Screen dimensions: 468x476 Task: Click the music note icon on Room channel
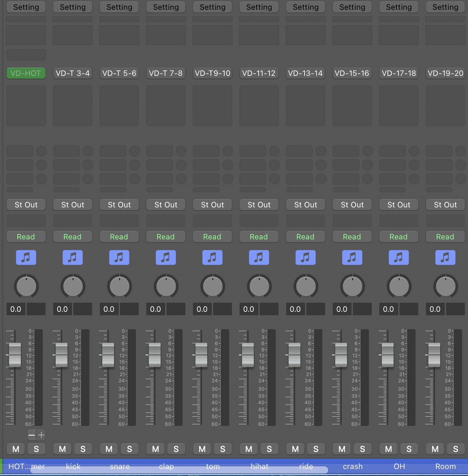(x=445, y=257)
